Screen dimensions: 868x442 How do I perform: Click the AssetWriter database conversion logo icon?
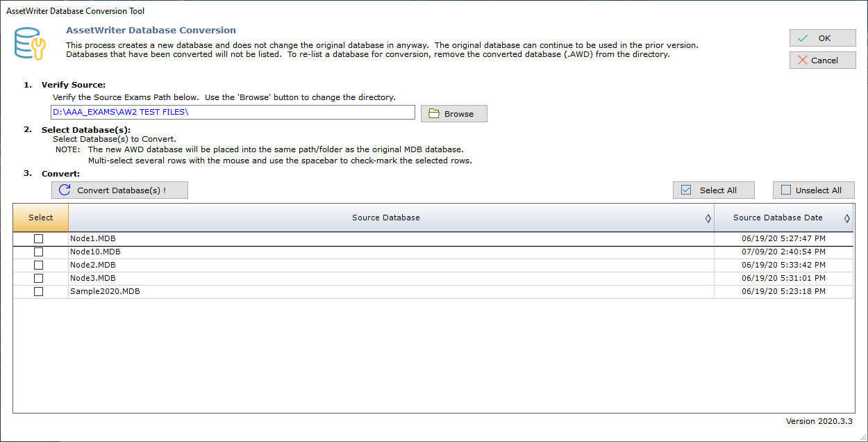(x=28, y=42)
